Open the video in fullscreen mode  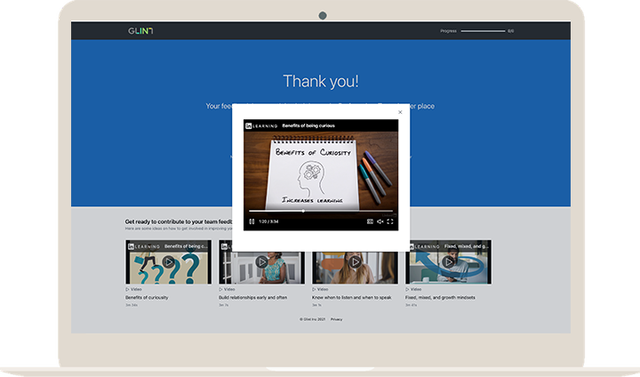(390, 222)
